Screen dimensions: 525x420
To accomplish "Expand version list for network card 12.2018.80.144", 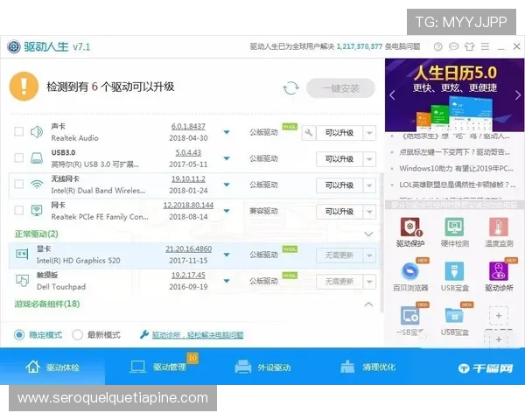I will (x=227, y=211).
